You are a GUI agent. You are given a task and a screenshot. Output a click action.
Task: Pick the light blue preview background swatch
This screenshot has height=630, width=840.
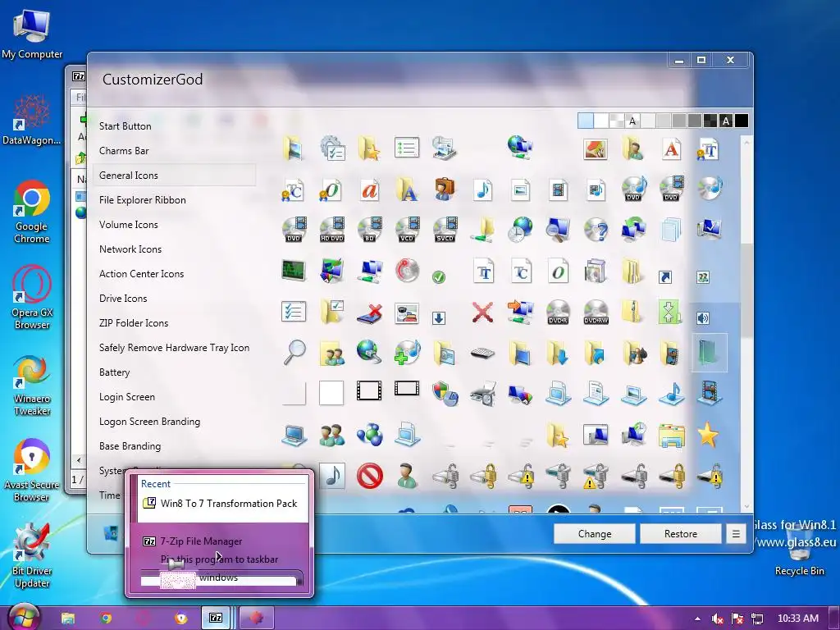(x=586, y=121)
